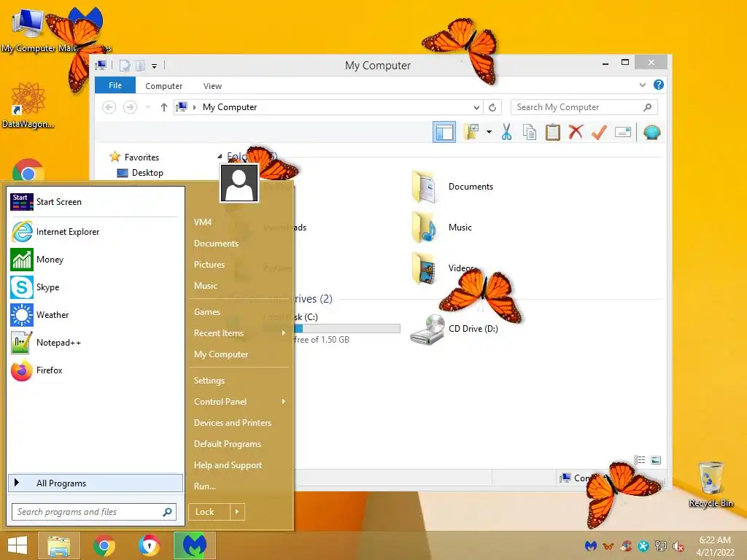747x560 pixels.
Task: Open the Computer ribbon tab
Action: (163, 86)
